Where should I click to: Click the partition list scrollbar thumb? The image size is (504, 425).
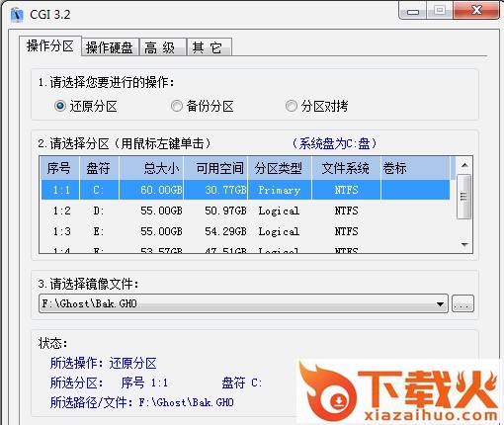[463, 197]
